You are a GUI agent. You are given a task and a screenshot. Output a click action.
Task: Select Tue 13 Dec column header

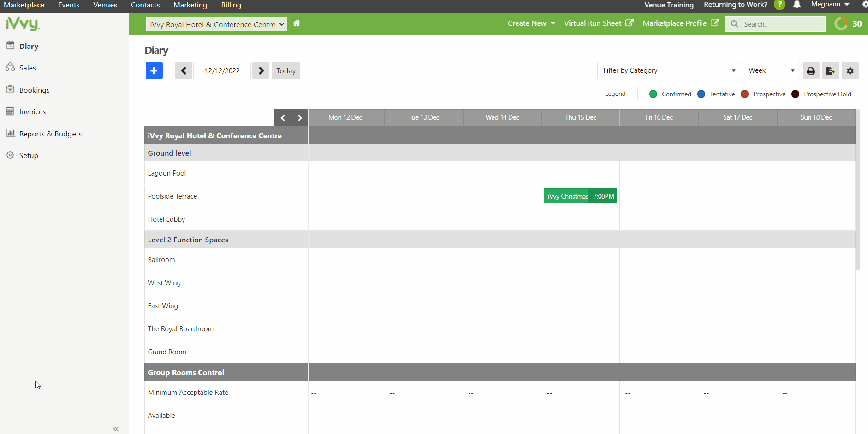coord(424,117)
